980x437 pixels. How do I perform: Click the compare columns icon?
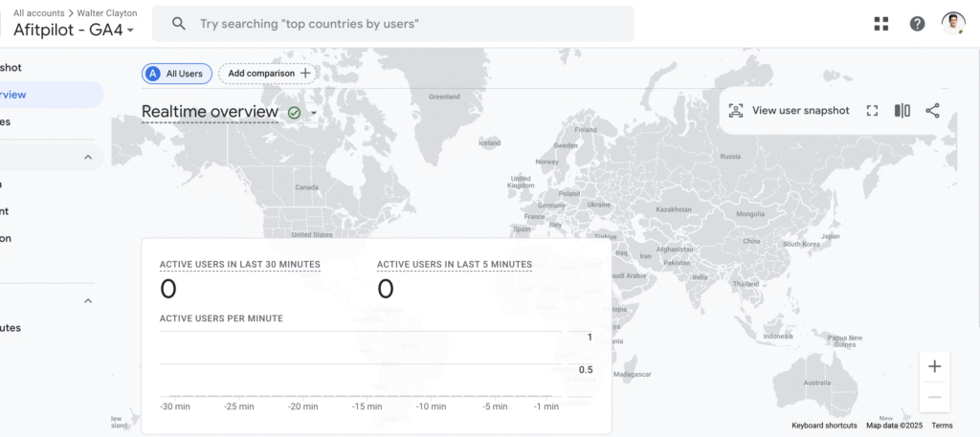pyautogui.click(x=902, y=111)
